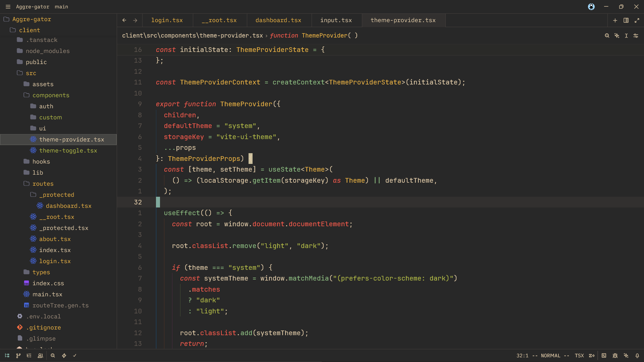Screen dimensions: 644x362
Task: Expand the node_modules folder
Action: (58, 51)
